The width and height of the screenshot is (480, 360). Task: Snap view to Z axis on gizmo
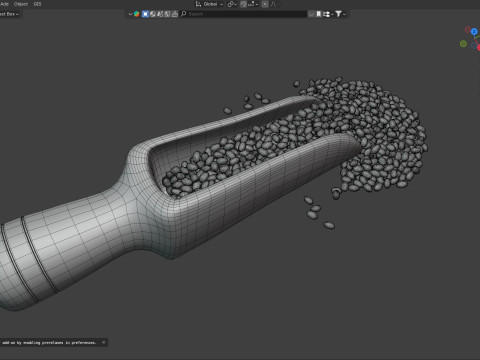coord(474,32)
